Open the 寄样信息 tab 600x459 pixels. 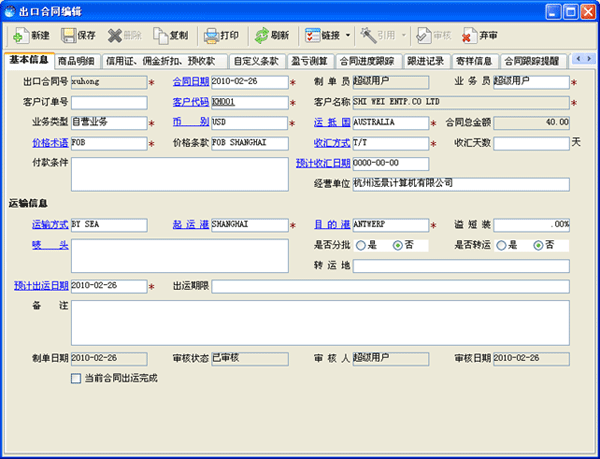[x=475, y=61]
